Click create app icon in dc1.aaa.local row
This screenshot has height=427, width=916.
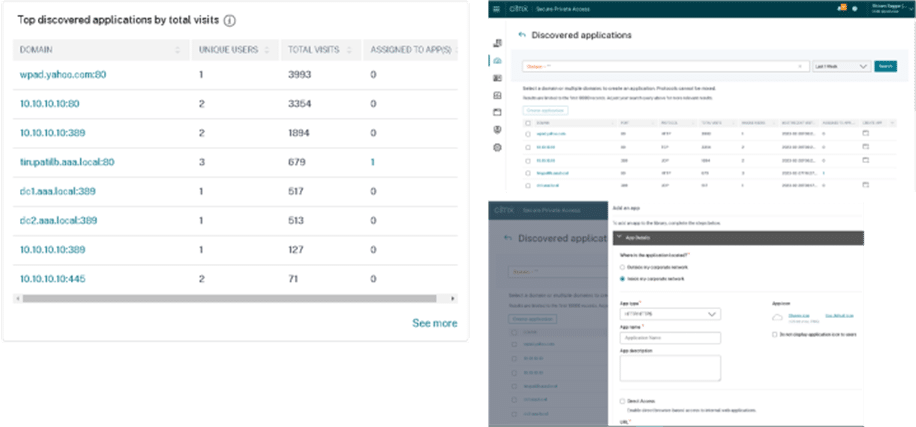(x=866, y=185)
